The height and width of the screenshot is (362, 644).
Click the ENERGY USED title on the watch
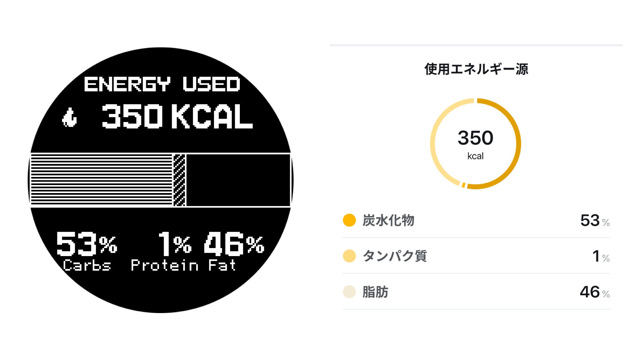pos(162,84)
